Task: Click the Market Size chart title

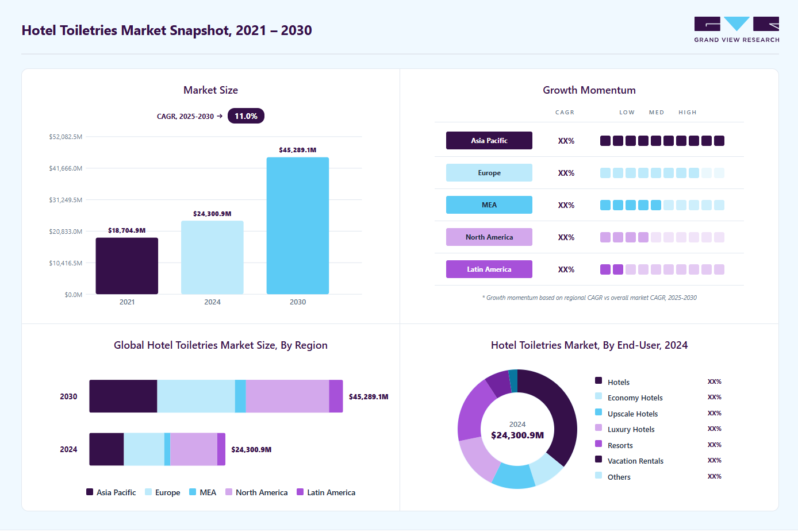Action: point(210,90)
